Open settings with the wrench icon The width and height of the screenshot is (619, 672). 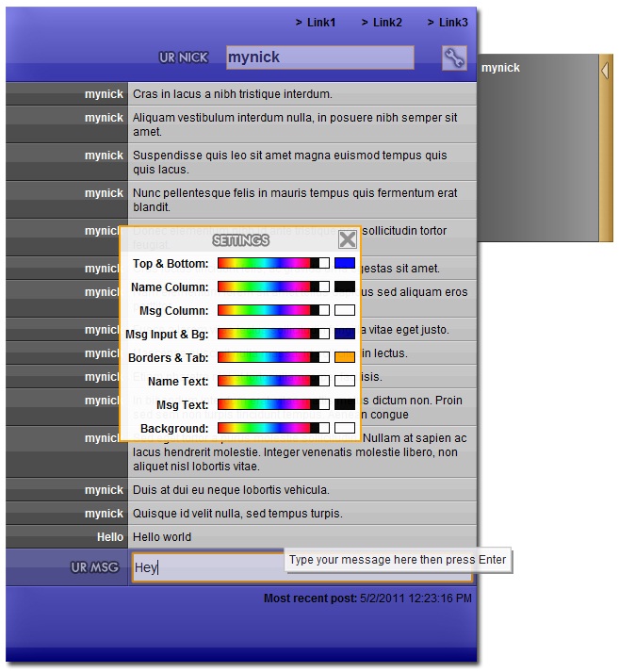click(454, 58)
